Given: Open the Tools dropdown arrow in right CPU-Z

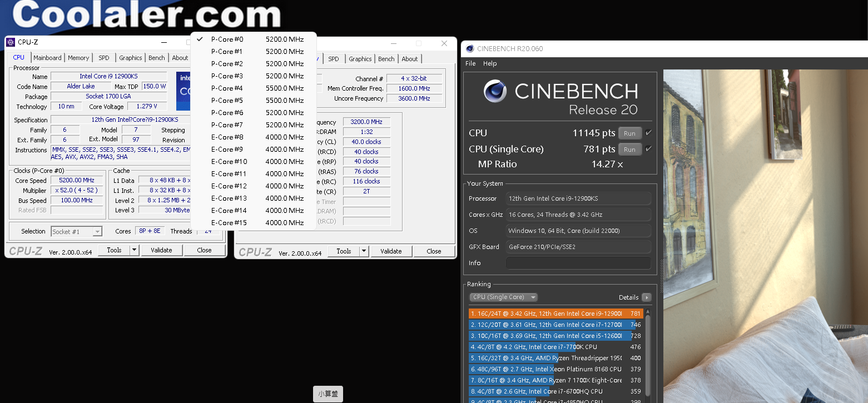Looking at the screenshot, I should [x=364, y=251].
